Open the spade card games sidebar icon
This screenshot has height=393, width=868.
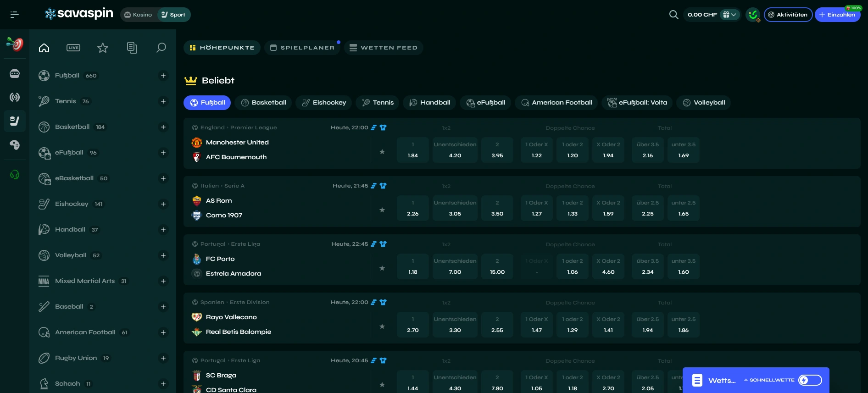click(x=15, y=145)
